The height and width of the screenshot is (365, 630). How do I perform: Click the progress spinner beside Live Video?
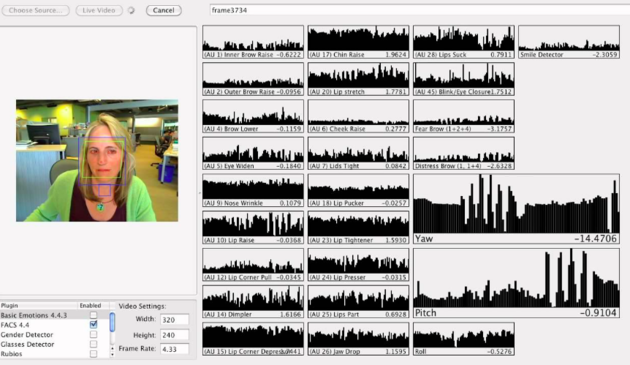click(x=131, y=10)
